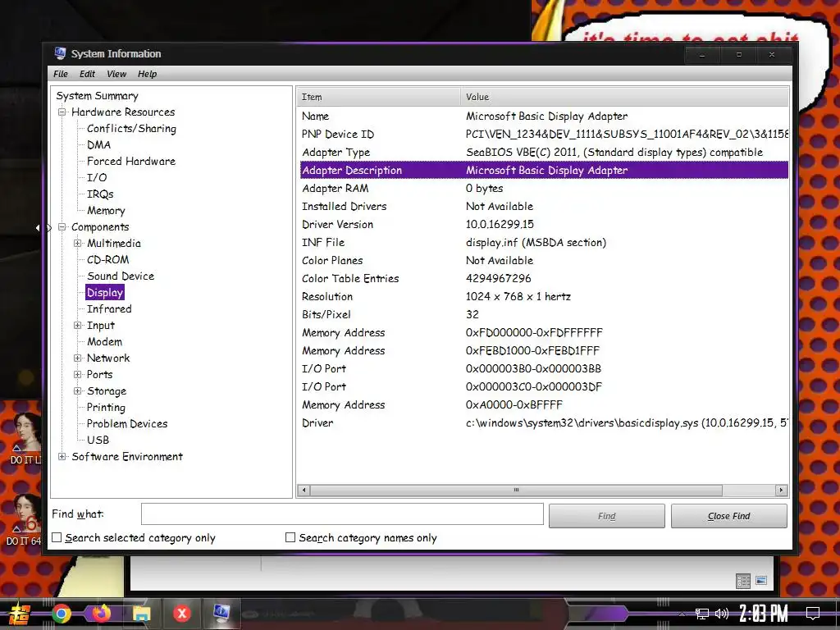Image resolution: width=840 pixels, height=630 pixels.
Task: Expand the Storage node
Action: tap(78, 391)
